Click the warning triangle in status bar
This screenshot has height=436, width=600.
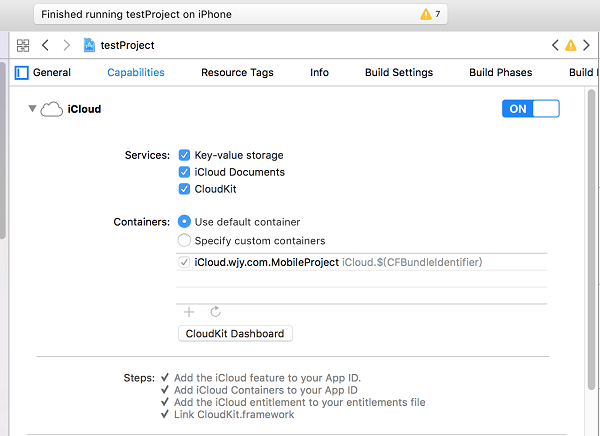click(x=425, y=15)
